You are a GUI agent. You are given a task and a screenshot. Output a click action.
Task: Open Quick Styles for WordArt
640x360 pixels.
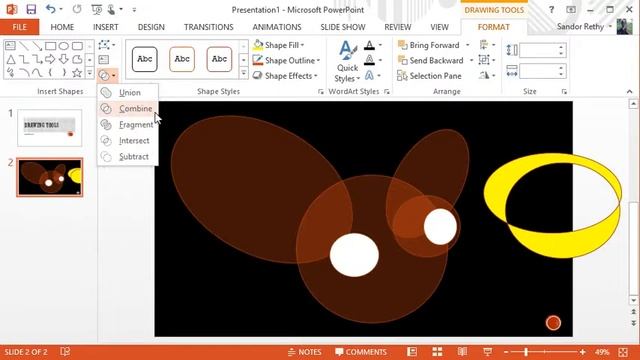[x=347, y=62]
